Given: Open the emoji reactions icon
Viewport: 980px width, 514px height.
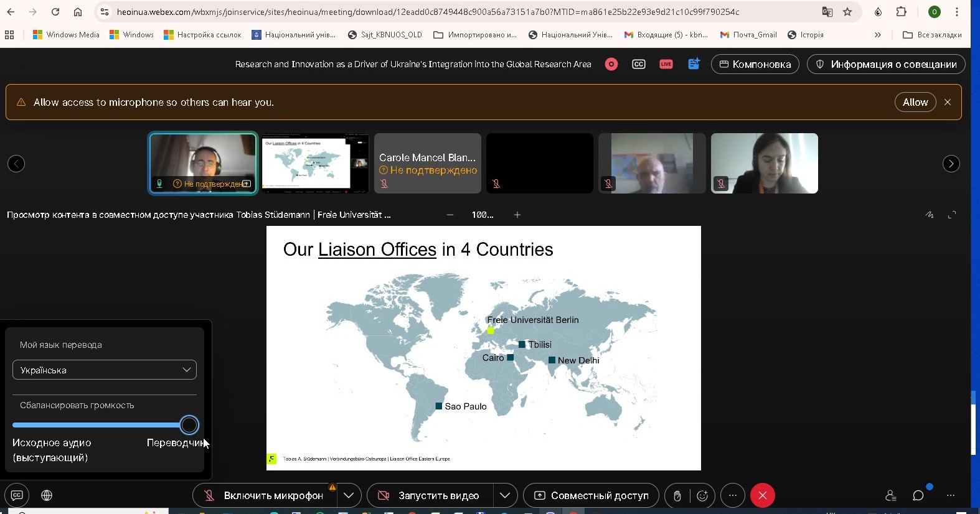Looking at the screenshot, I should pyautogui.click(x=702, y=495).
